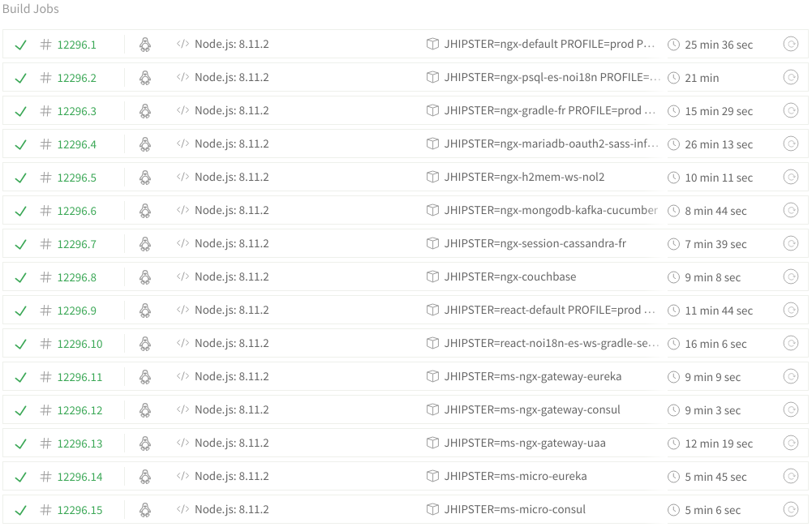This screenshot has height=527, width=812.
Task: Click the passed checkmark for job 12296.11
Action: tap(21, 377)
